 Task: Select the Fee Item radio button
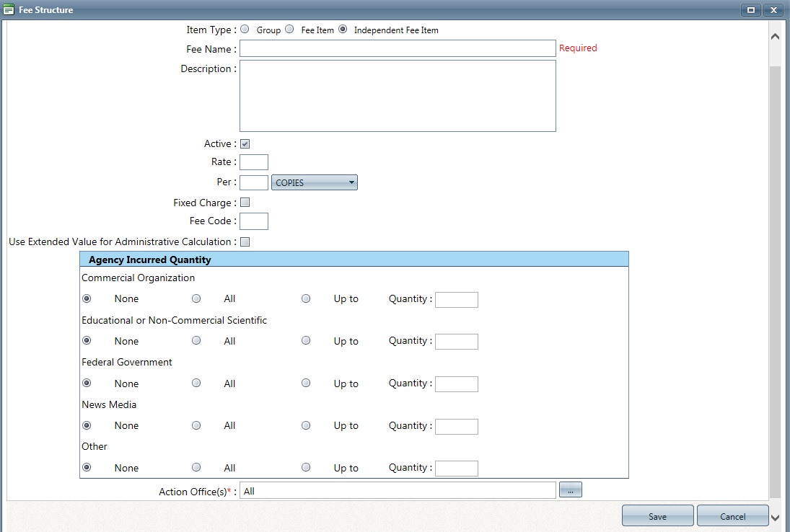pyautogui.click(x=289, y=29)
